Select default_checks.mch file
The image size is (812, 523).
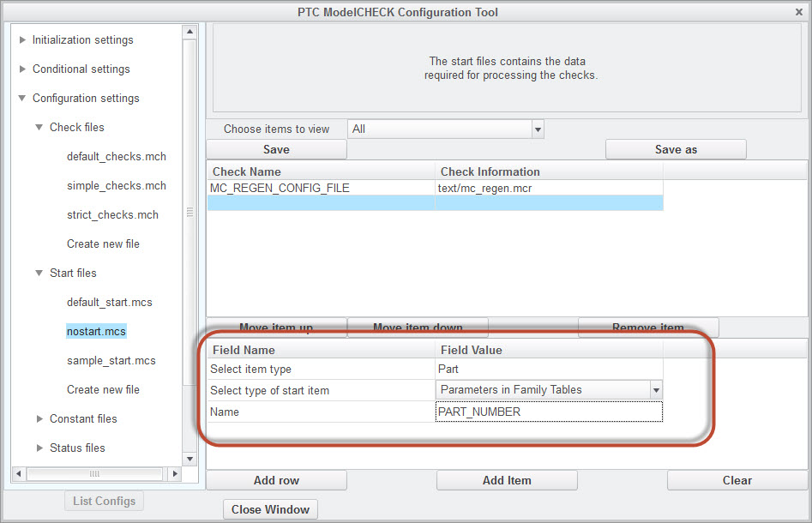click(x=117, y=156)
